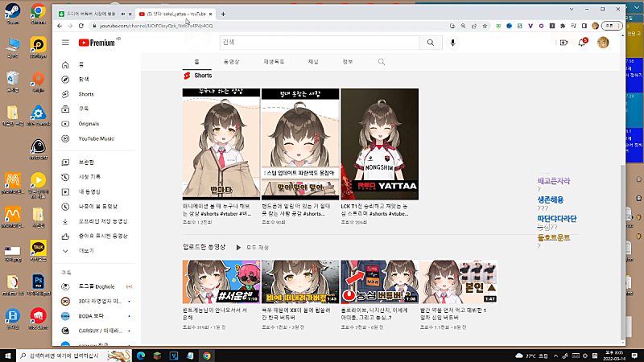Open Watch later in the sidebar
The height and width of the screenshot is (362, 644).
click(97, 207)
